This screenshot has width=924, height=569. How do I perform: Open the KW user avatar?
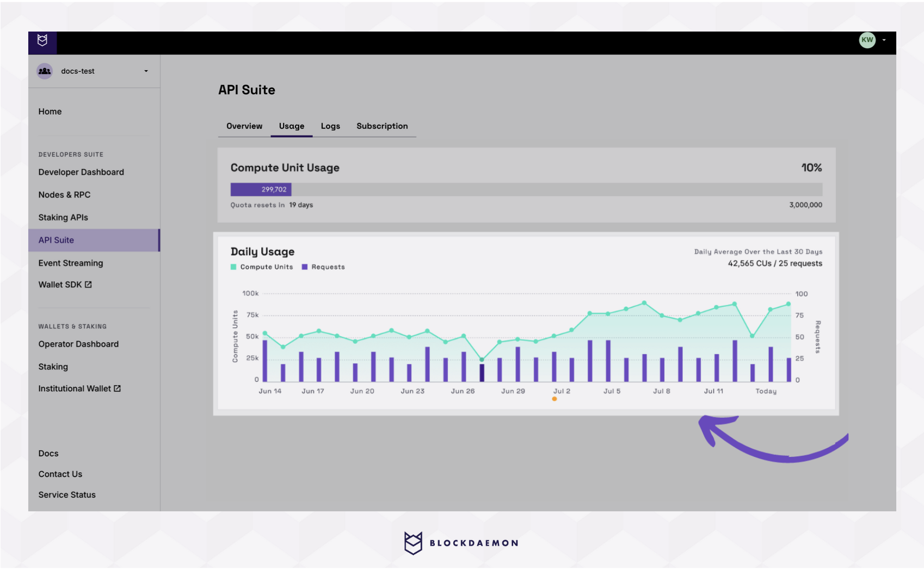click(x=867, y=40)
